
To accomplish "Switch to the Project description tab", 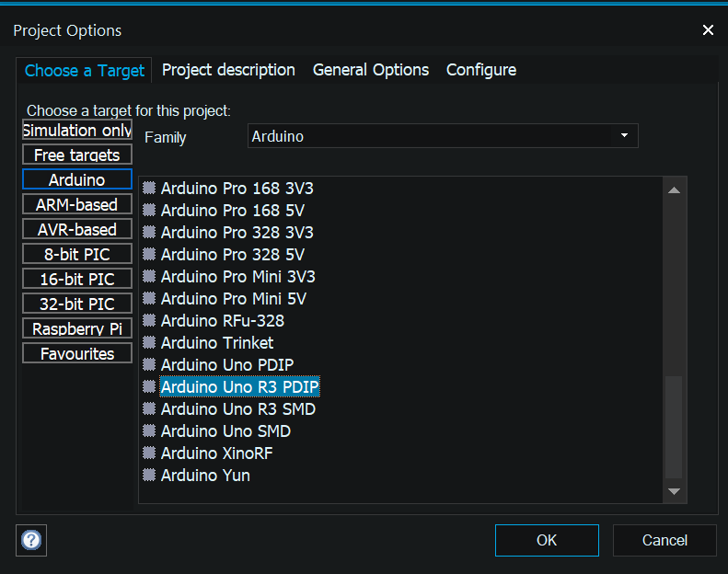I will (228, 70).
